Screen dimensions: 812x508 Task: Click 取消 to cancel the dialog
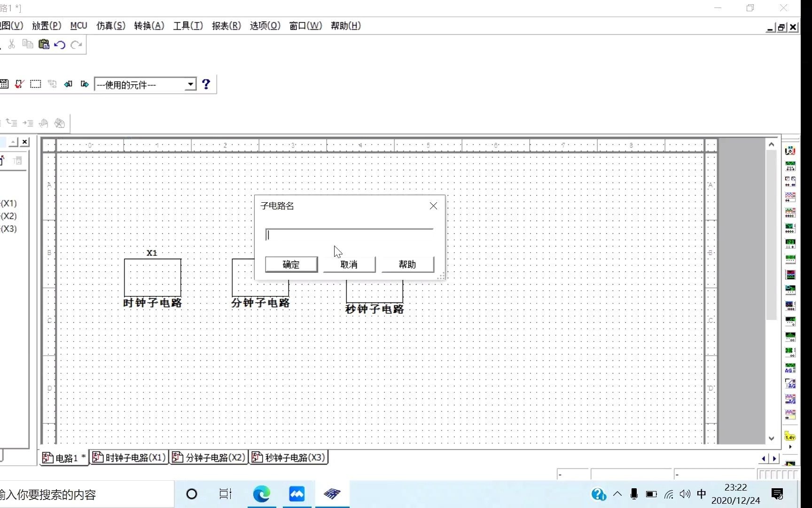[x=349, y=264]
